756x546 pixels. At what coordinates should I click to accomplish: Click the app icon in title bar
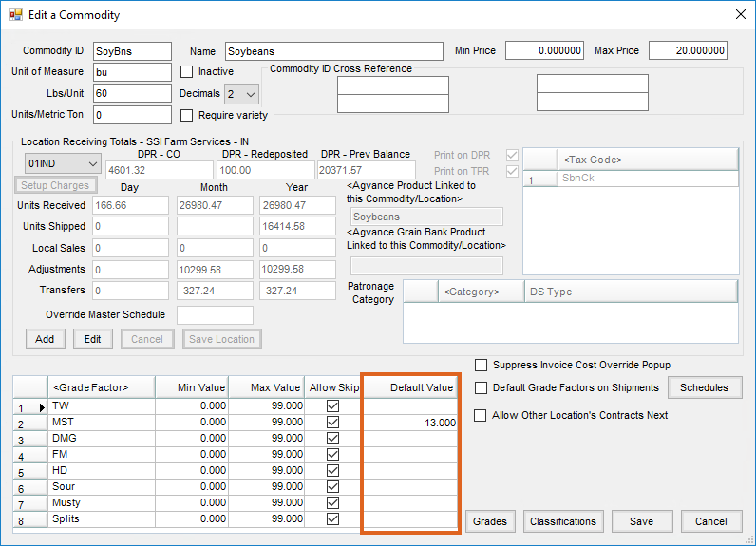coord(15,14)
